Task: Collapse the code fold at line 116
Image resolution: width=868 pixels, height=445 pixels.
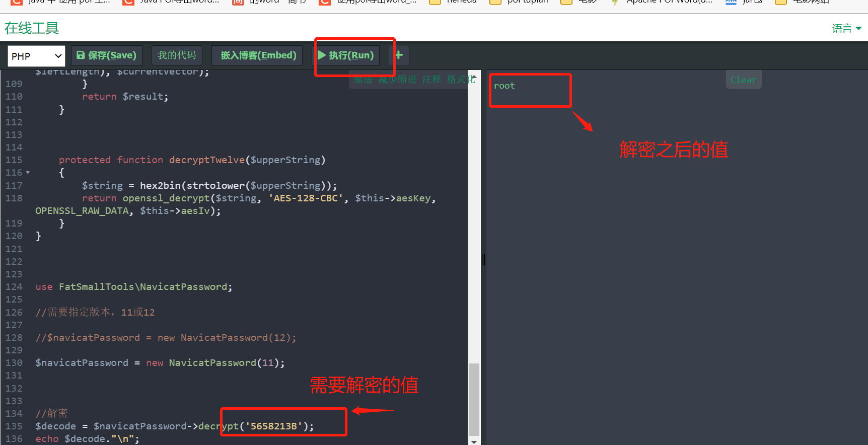Action: [x=28, y=173]
